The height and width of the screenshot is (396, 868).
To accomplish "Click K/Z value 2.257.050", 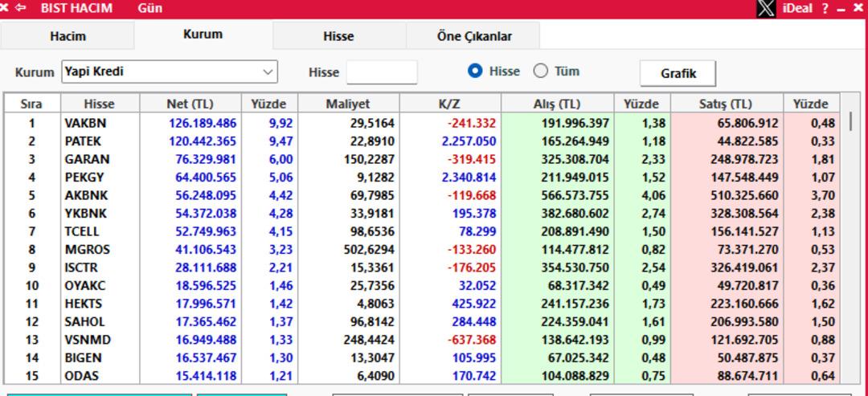I will 469,141.
